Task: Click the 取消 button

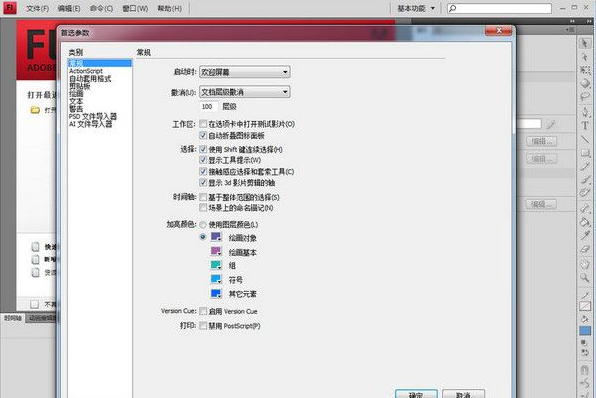Action: tap(463, 394)
